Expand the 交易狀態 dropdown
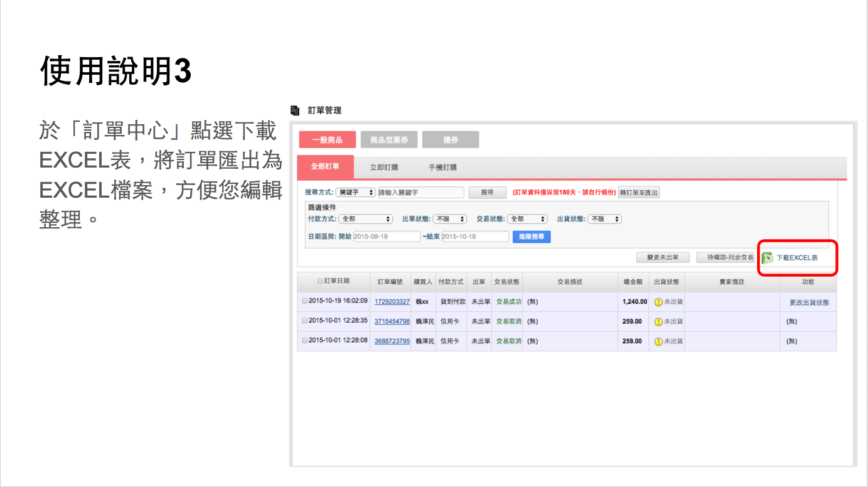Viewport: 868px width, 487px height. coord(527,219)
